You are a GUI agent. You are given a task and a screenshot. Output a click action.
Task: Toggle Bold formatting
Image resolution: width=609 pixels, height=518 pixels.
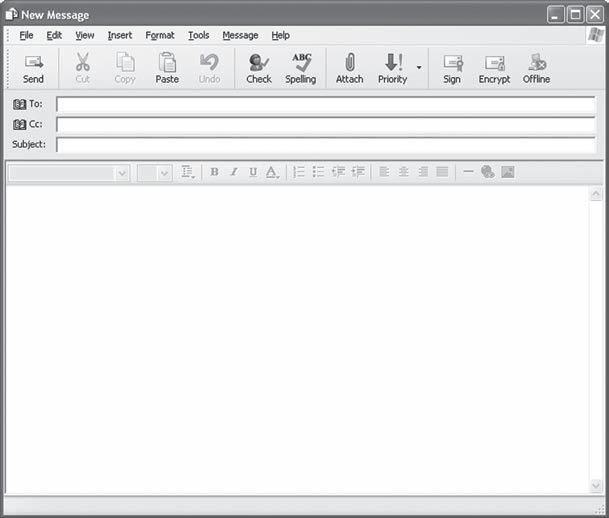tap(214, 172)
